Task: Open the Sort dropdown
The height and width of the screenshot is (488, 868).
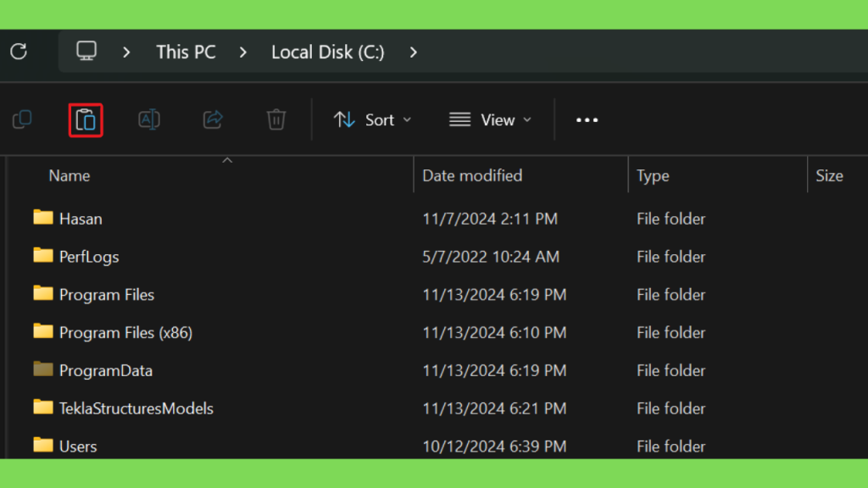Action: (373, 120)
